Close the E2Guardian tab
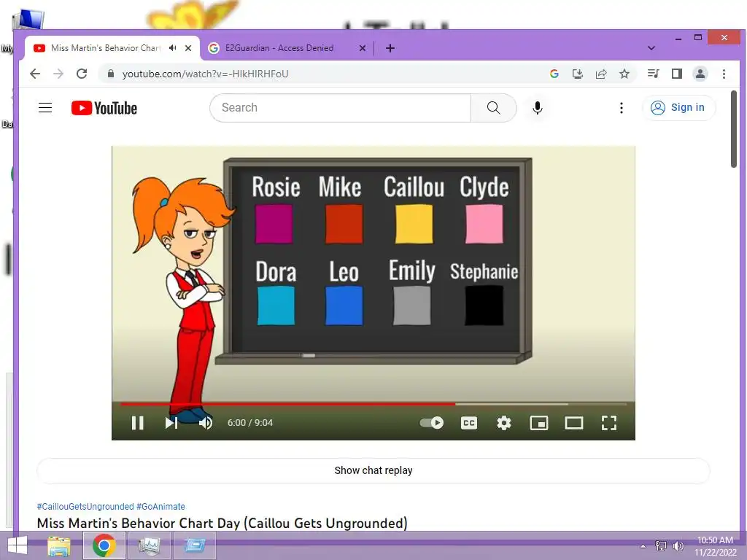Image resolution: width=747 pixels, height=560 pixels. click(x=362, y=48)
